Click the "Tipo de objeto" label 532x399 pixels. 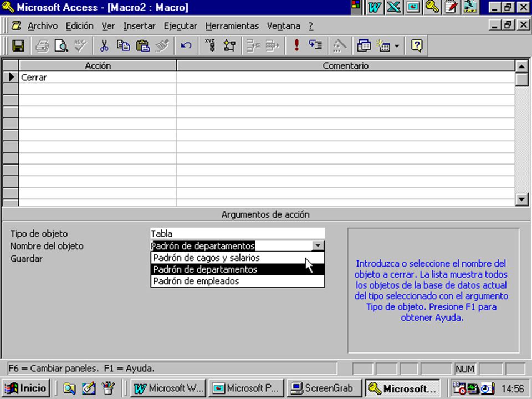point(39,234)
